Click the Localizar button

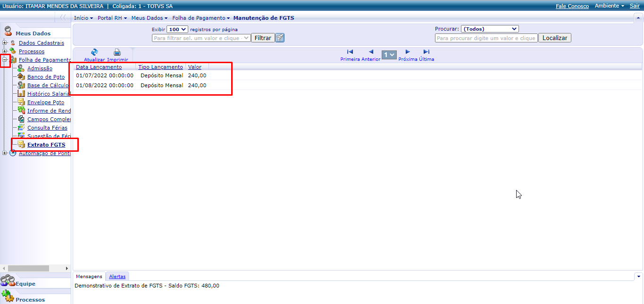(x=555, y=38)
